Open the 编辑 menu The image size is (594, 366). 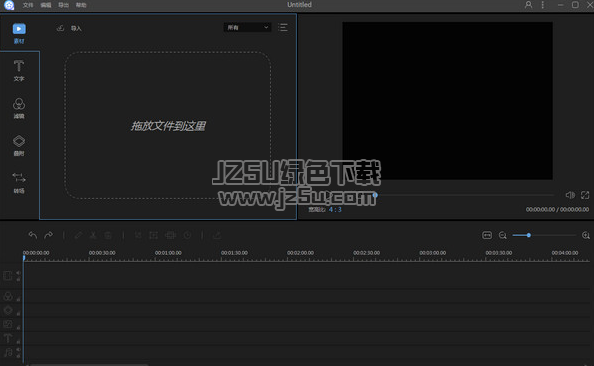[45, 5]
